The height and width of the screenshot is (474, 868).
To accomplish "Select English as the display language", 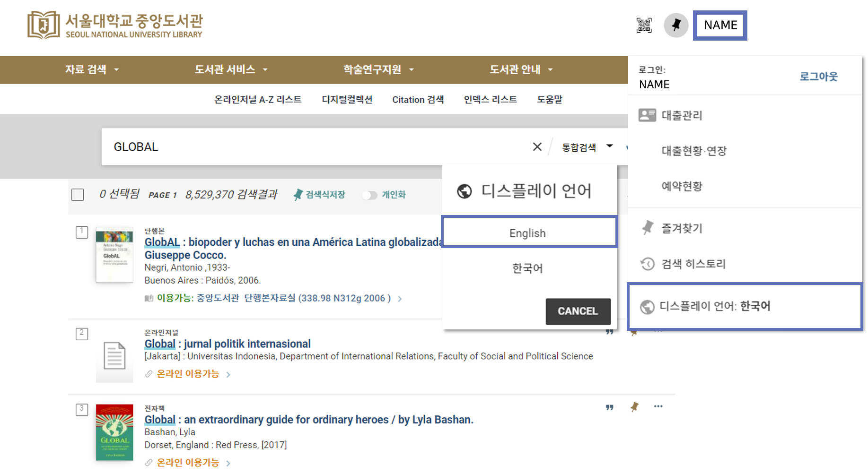I will [527, 232].
